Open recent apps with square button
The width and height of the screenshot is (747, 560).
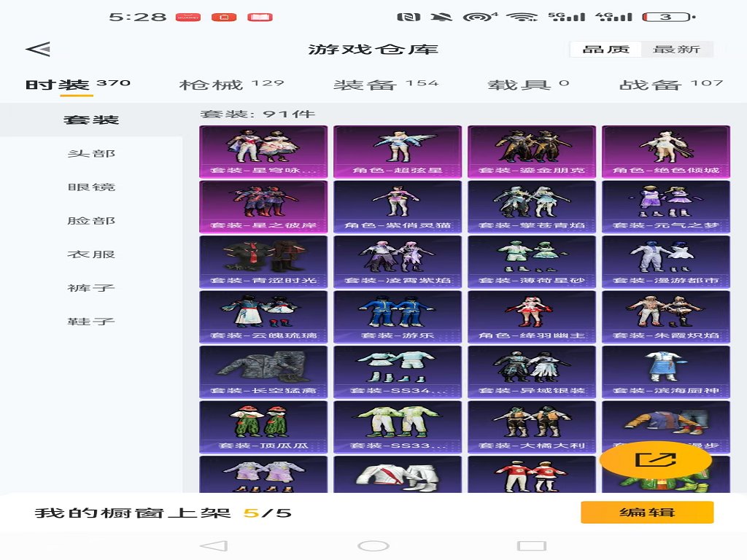point(531,545)
